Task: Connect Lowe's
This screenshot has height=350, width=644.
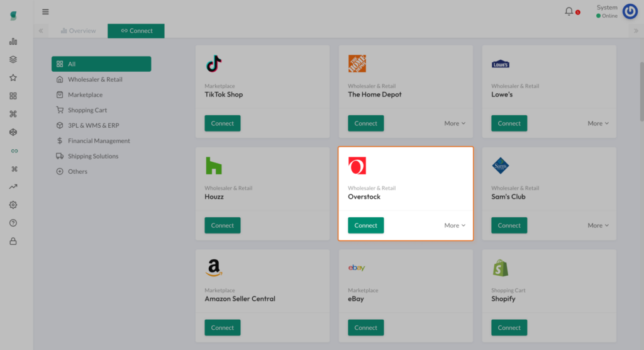Action: click(x=509, y=123)
